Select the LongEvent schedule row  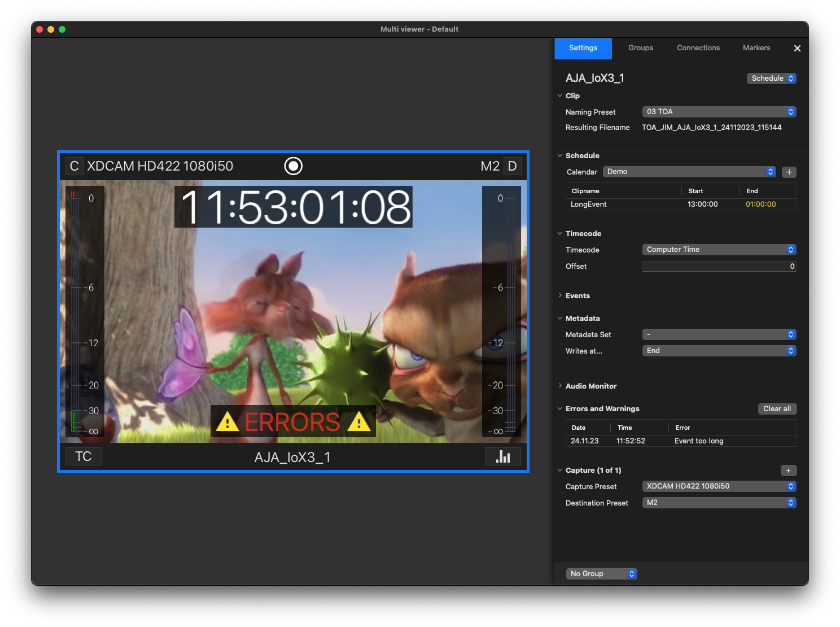click(x=681, y=204)
